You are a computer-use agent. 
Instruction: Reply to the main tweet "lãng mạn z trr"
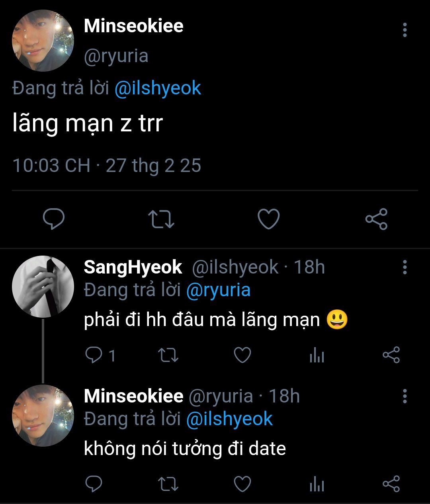(54, 219)
